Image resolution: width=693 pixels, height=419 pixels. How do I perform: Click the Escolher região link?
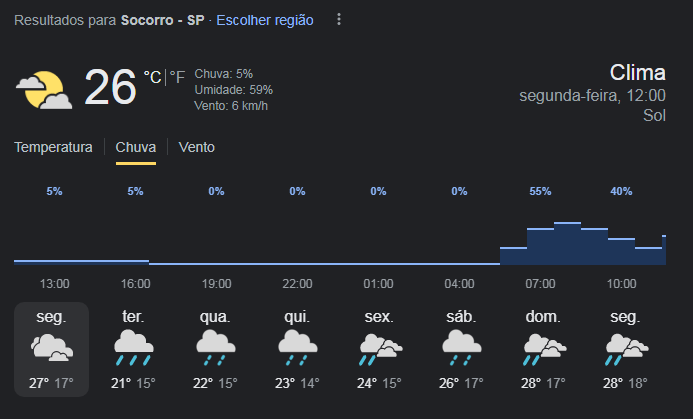pyautogui.click(x=265, y=20)
